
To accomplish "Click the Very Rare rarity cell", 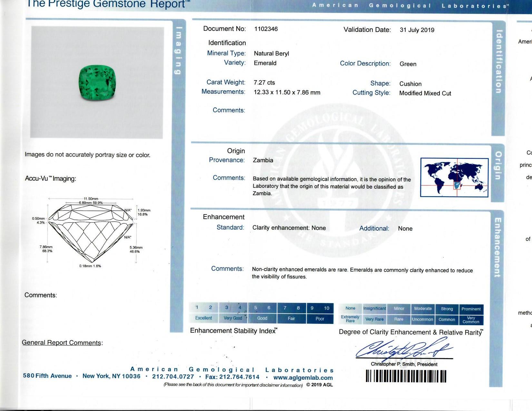I will click(x=375, y=319).
